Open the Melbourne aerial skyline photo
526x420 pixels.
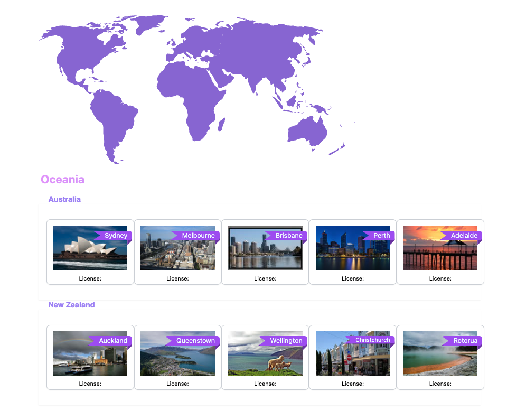[x=177, y=248]
